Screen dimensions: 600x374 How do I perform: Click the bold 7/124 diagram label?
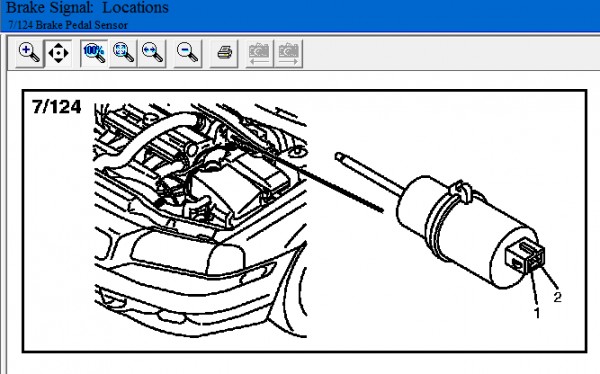[x=57, y=107]
